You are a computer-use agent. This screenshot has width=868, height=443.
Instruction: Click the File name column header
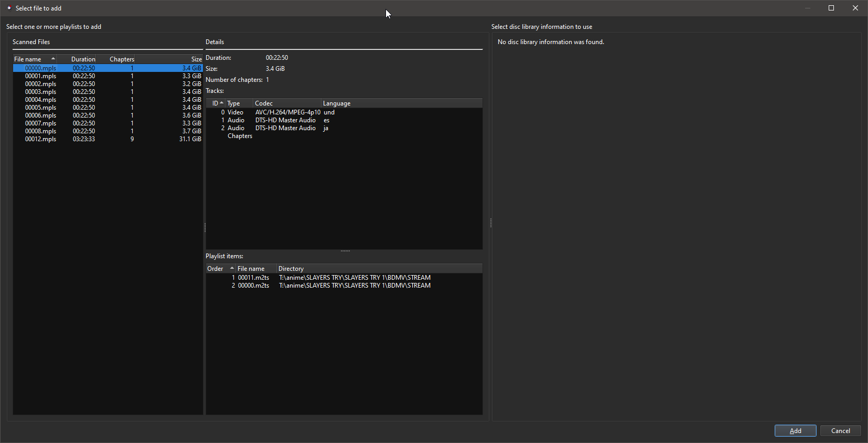point(28,59)
